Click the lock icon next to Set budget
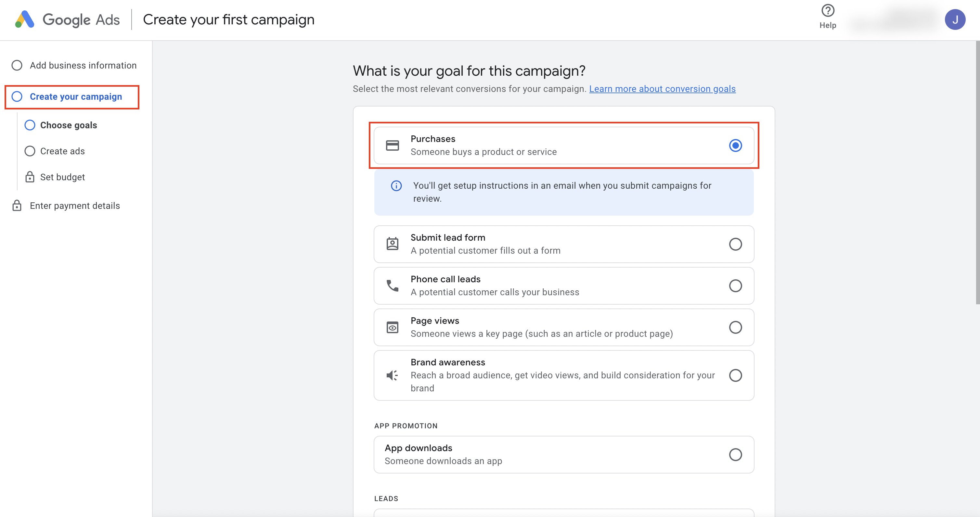This screenshot has width=980, height=517. (30, 176)
